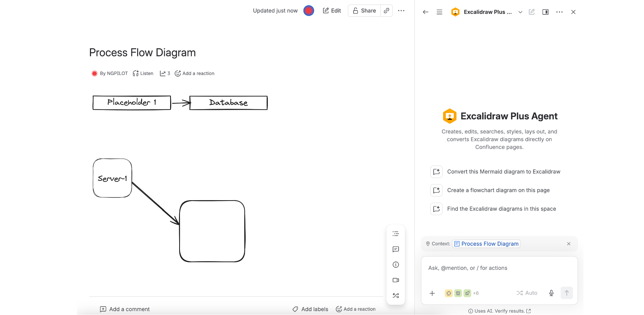
Task: Show page info details icon
Action: 396,265
